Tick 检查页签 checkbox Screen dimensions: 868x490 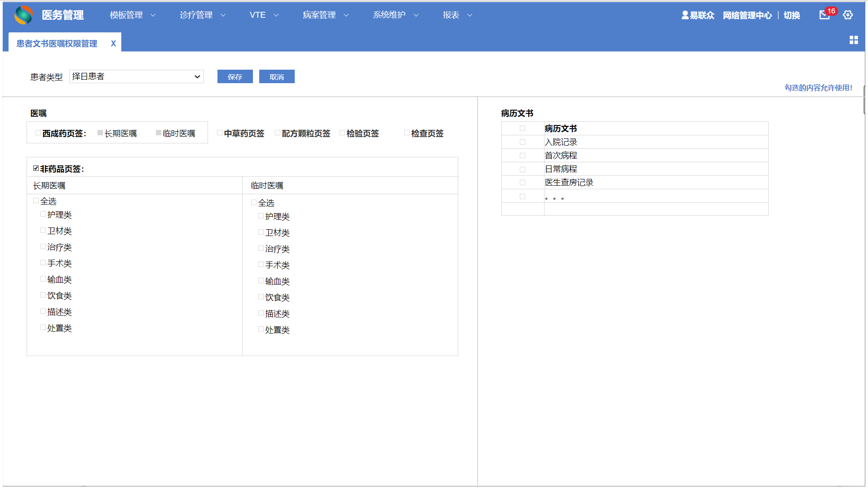click(407, 133)
